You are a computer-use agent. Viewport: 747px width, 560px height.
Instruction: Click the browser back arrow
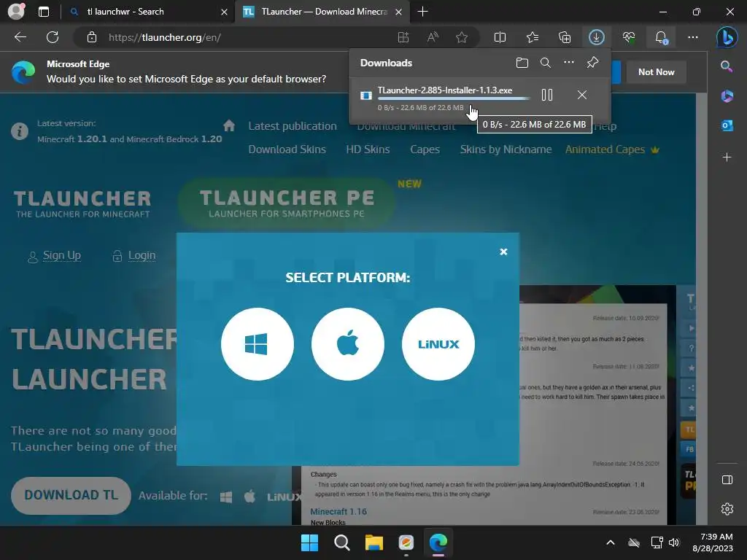pyautogui.click(x=20, y=37)
